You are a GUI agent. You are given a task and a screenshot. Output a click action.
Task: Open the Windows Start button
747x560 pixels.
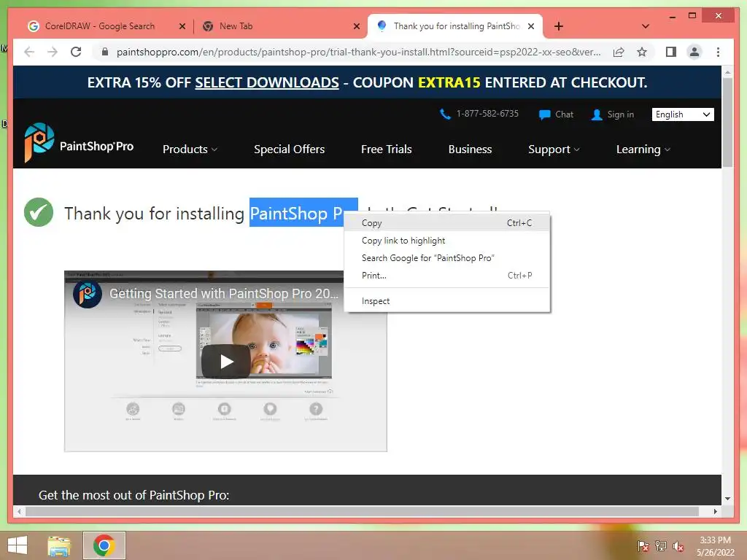tap(18, 545)
